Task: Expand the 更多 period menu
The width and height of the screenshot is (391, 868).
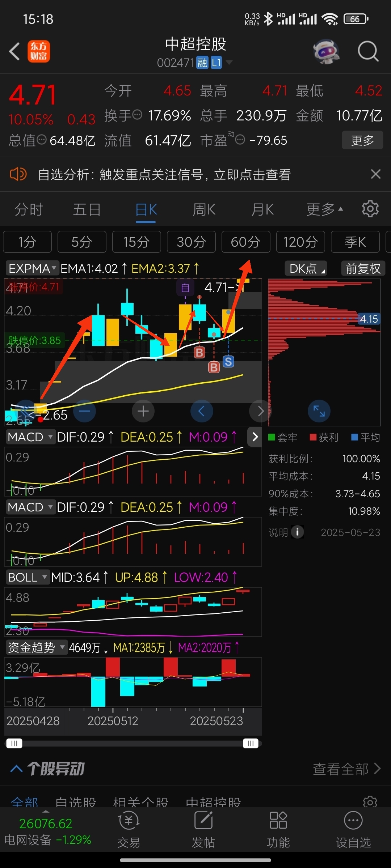Action: pos(324,209)
